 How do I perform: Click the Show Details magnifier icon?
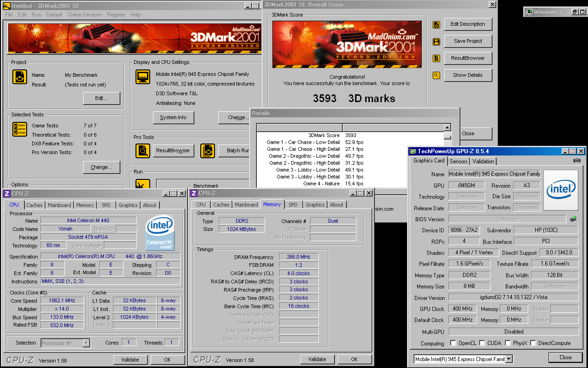click(x=436, y=75)
